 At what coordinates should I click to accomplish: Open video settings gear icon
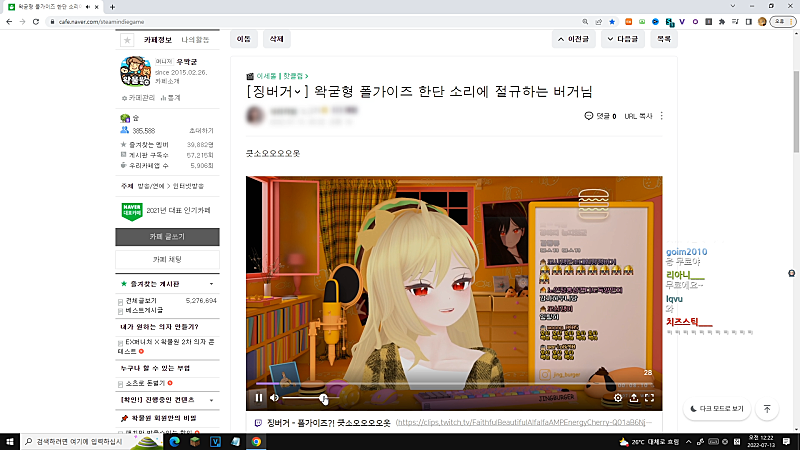618,397
